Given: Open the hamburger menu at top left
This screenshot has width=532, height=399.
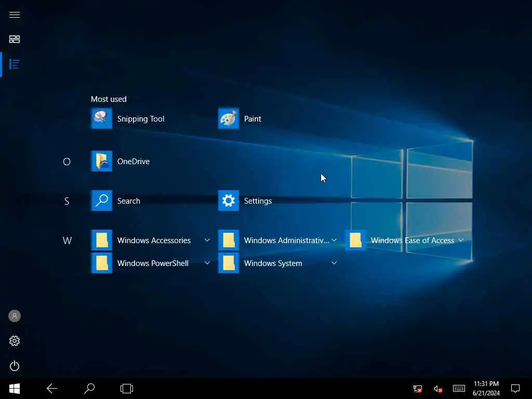Looking at the screenshot, I should click(x=14, y=15).
